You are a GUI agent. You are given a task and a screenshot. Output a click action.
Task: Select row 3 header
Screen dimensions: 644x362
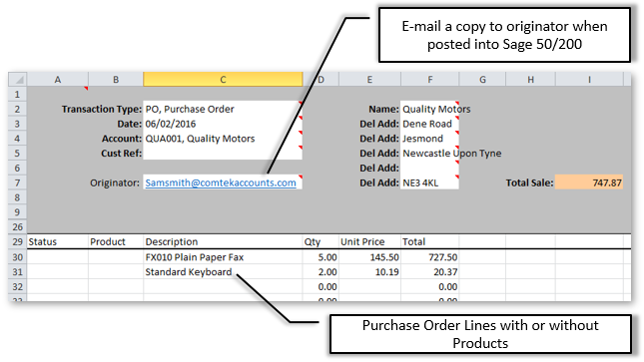[18, 124]
